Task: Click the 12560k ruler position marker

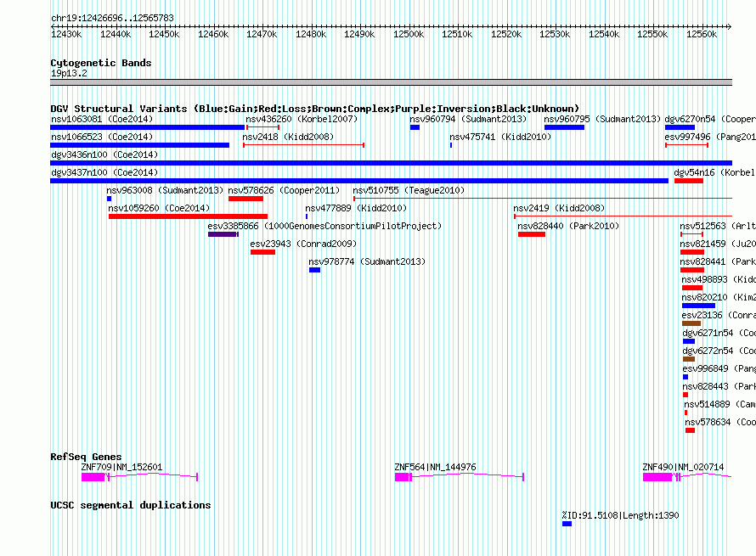Action: [x=702, y=34]
